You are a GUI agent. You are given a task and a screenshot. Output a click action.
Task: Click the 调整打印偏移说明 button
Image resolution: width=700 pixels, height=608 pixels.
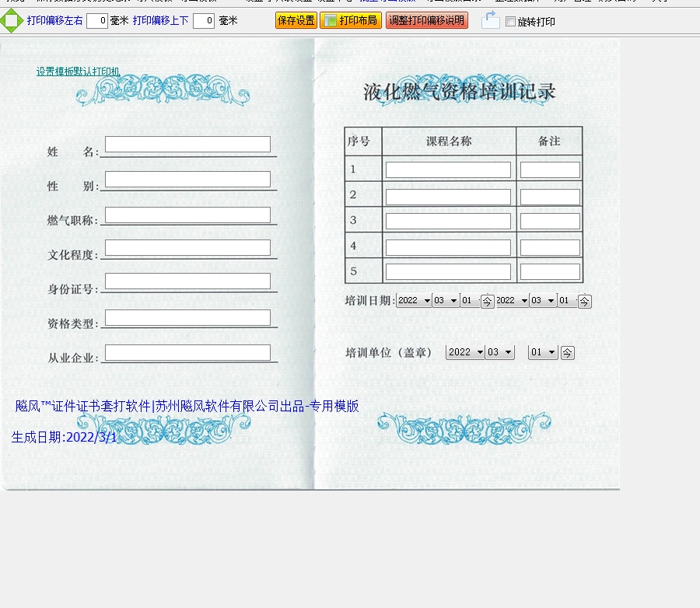pyautogui.click(x=426, y=21)
